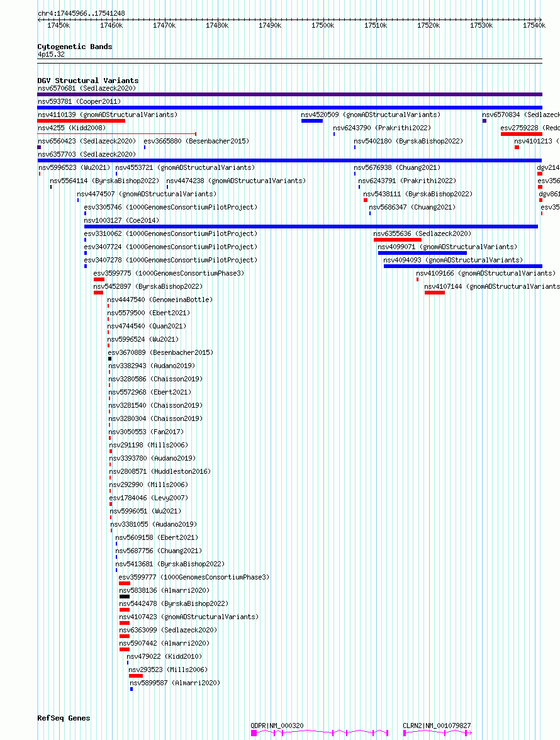Image resolution: width=560 pixels, height=740 pixels.
Task: Select nsv3382943 (Audano2019) label
Action: 152,366
